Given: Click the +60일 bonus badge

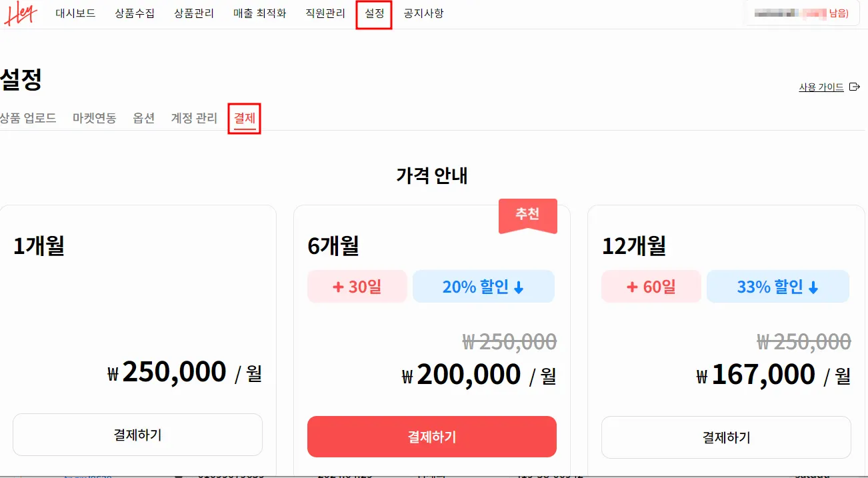Looking at the screenshot, I should (651, 287).
